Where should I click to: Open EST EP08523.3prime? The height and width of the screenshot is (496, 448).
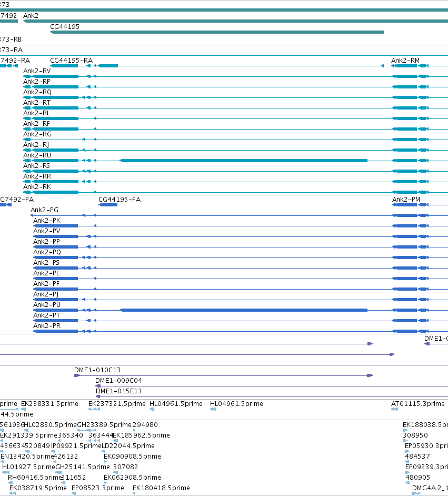coord(98,488)
